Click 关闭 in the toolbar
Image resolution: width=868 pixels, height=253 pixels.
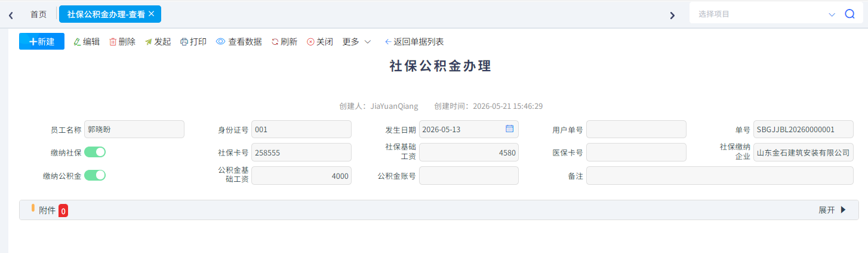coord(320,42)
